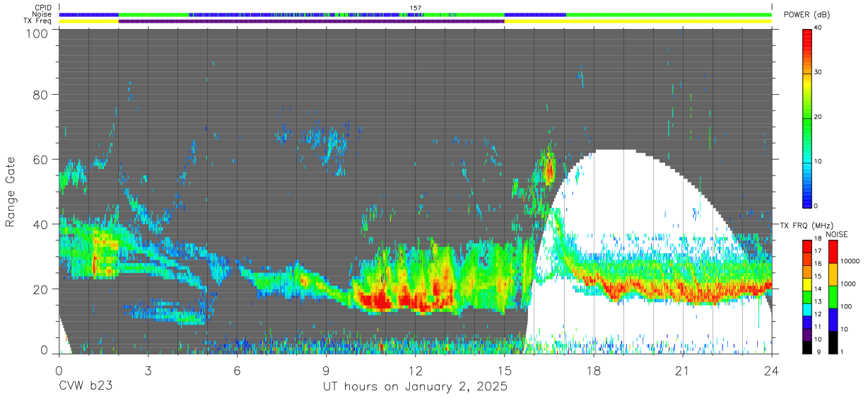Screen dimensions: 868x401
Task: Click the 24 hour tick on time axis
Action: (x=772, y=371)
